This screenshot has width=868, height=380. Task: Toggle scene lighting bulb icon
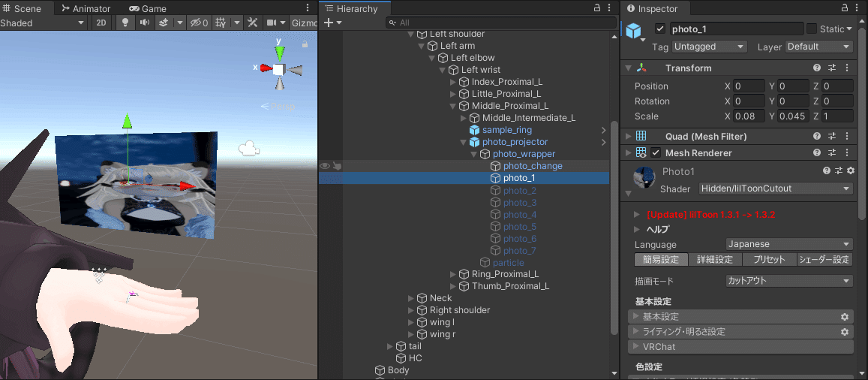[x=125, y=23]
